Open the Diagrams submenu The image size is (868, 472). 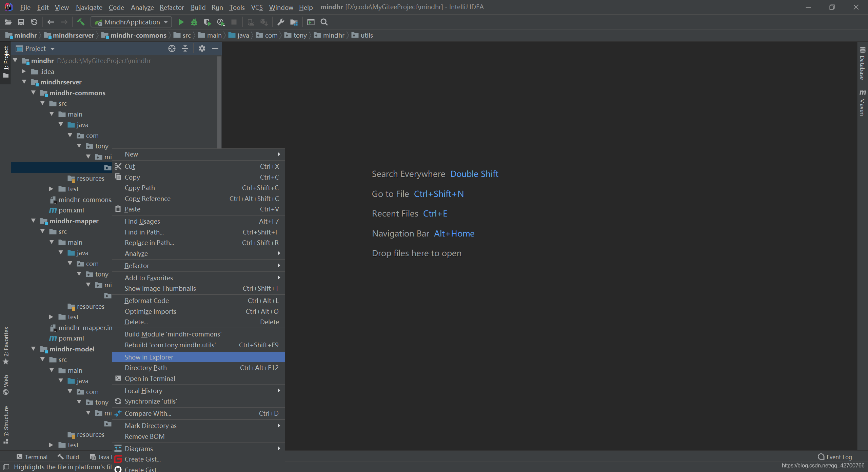pos(198,449)
